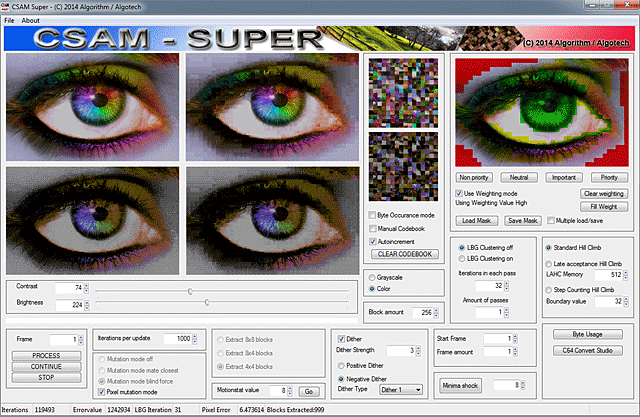The width and height of the screenshot is (640, 417).
Task: Click the Save Mask button
Action: pos(522,221)
